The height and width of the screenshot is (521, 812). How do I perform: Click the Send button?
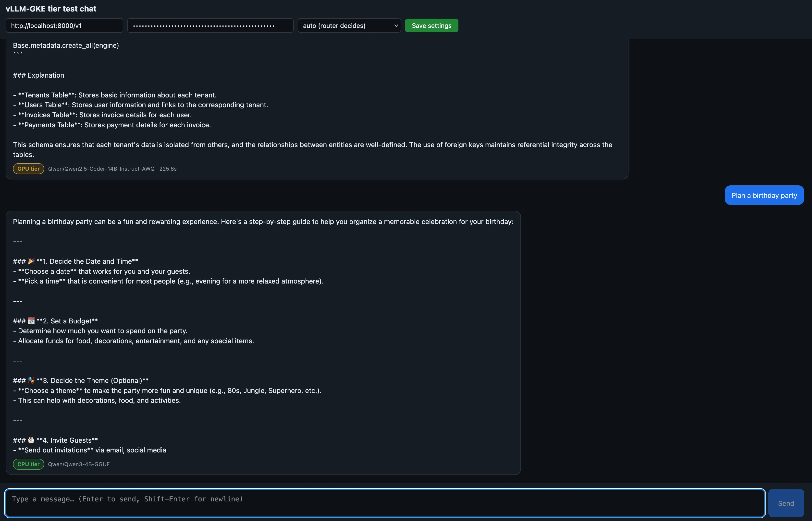tap(786, 503)
